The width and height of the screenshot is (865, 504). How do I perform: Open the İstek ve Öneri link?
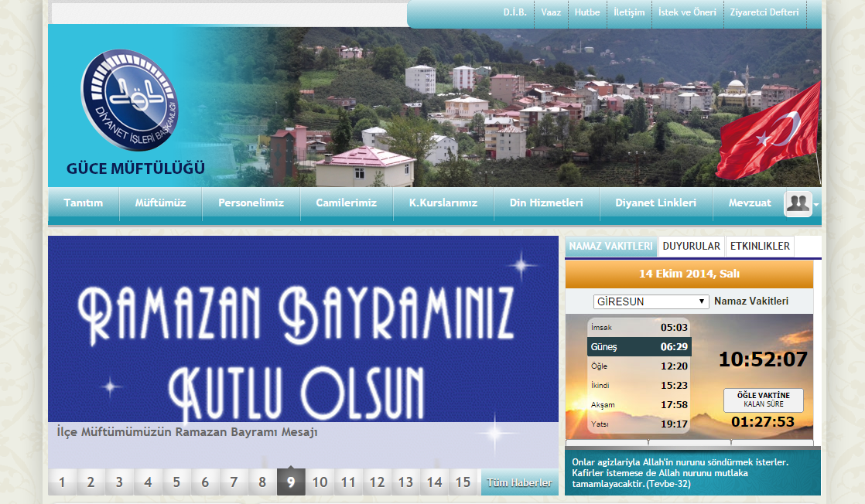(x=687, y=12)
